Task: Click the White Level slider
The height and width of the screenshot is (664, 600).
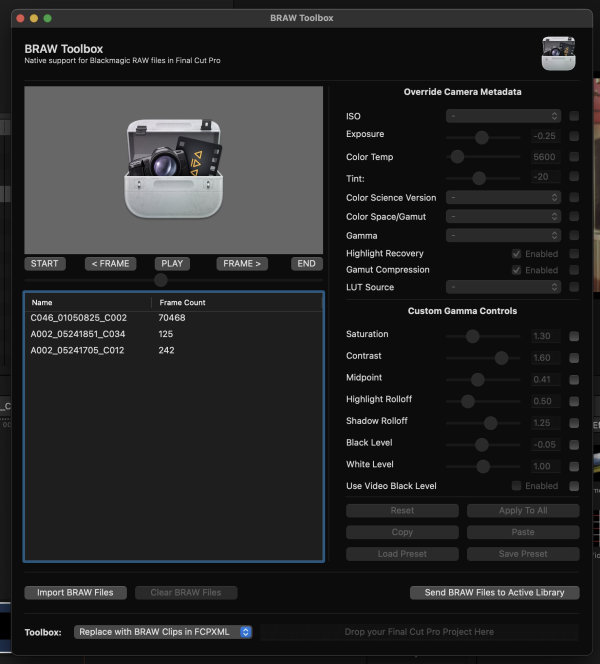Action: 483,466
